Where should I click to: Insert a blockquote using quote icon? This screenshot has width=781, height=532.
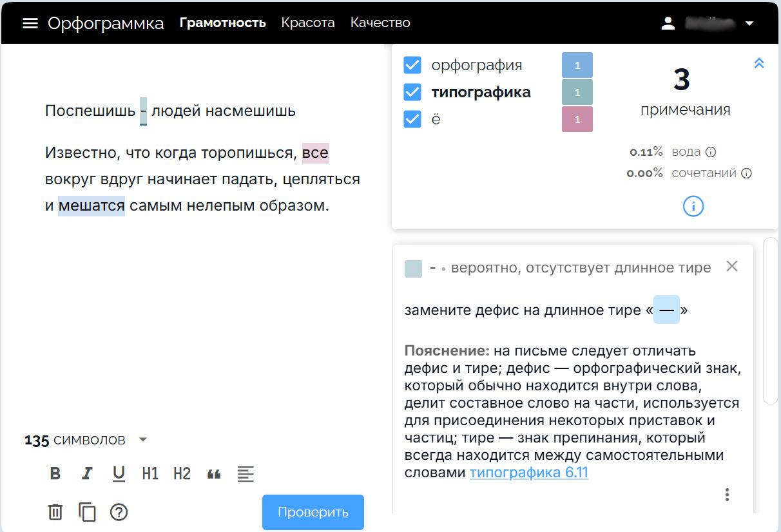(213, 473)
